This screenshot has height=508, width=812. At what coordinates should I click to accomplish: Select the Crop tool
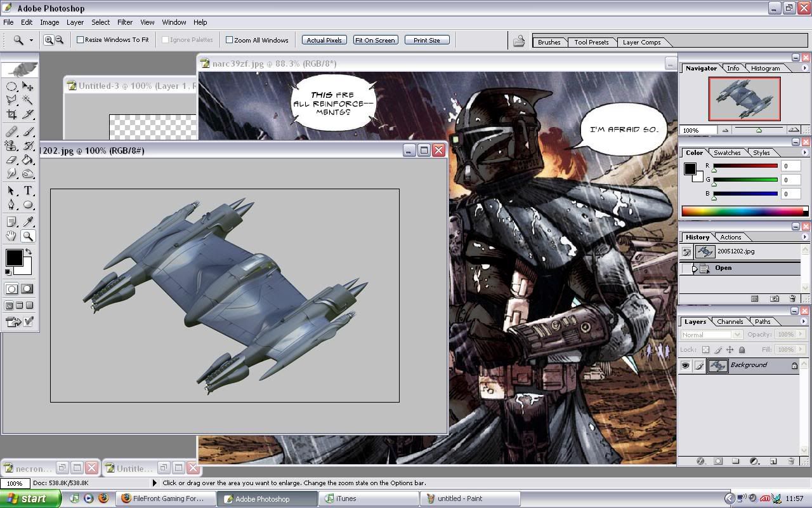pos(11,114)
